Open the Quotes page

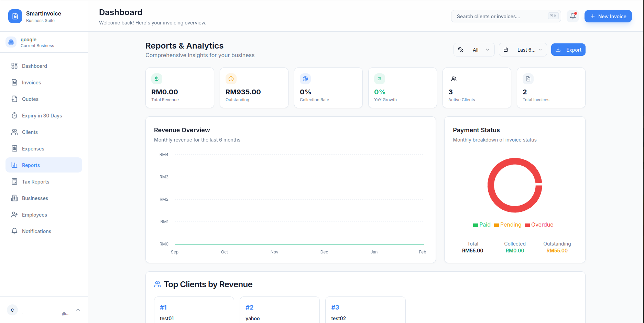point(44,99)
